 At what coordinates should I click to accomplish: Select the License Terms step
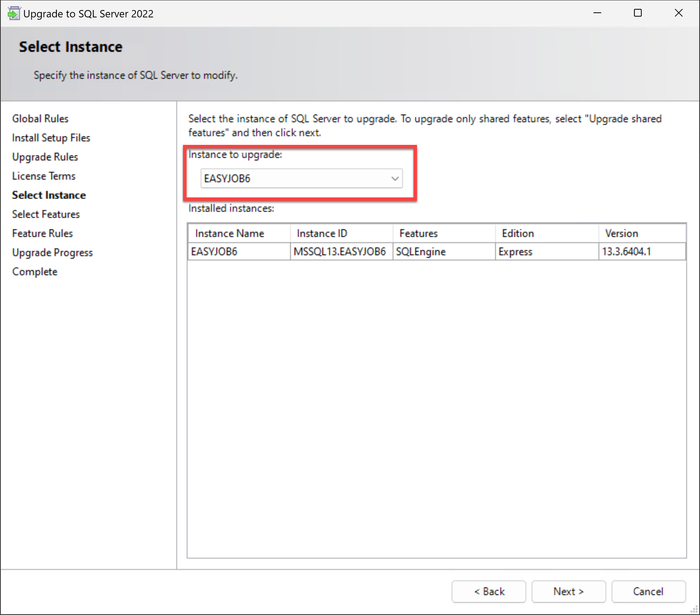[44, 176]
